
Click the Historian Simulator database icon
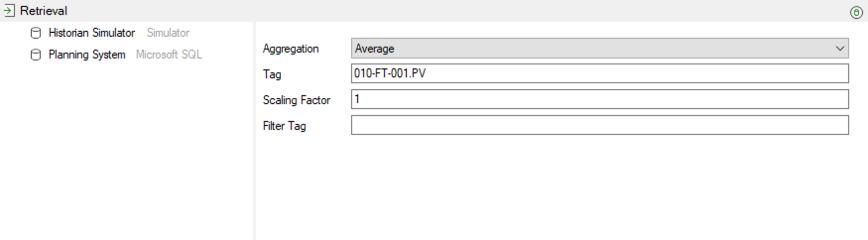coord(36,33)
